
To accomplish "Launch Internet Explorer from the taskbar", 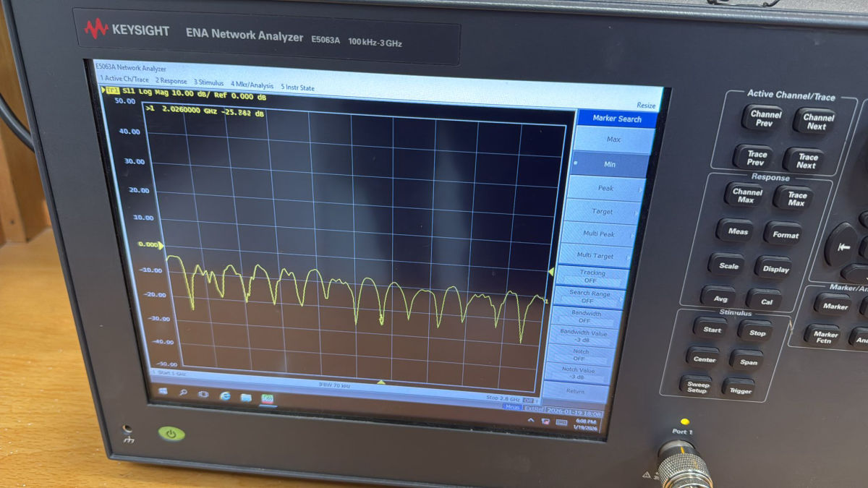I will click(225, 395).
